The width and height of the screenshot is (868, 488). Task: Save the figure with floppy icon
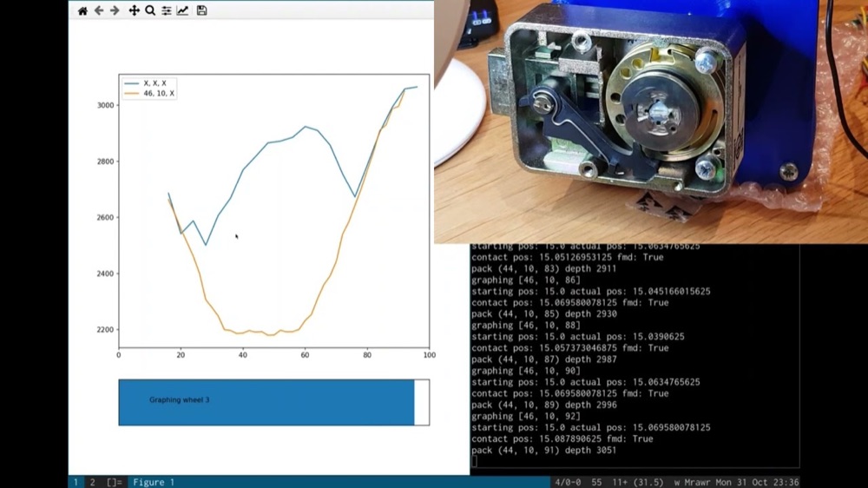click(201, 10)
